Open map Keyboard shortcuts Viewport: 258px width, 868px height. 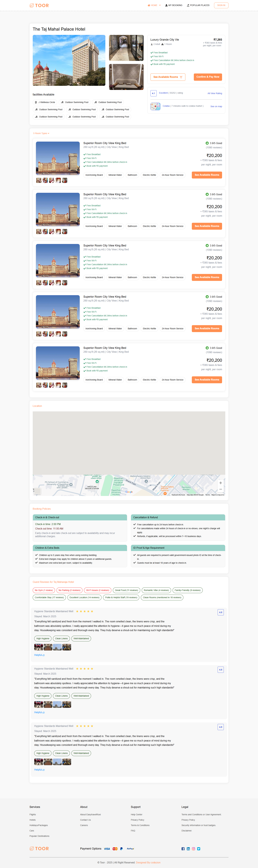(x=178, y=495)
